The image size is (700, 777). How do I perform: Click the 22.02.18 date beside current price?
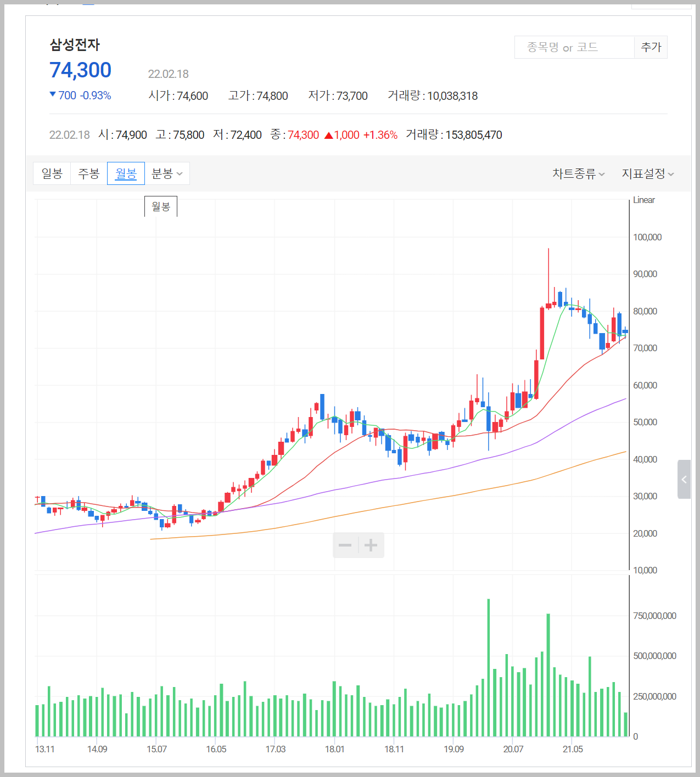pos(169,74)
